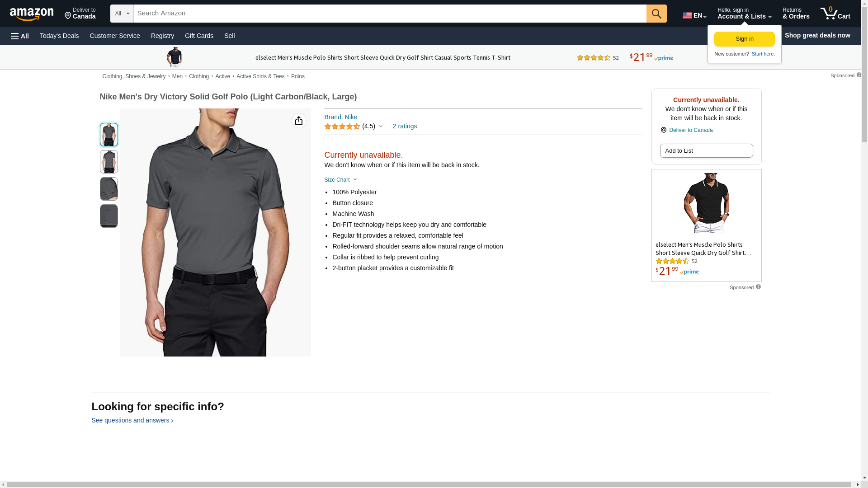Open the All hamburger menu
868x488 pixels.
click(x=20, y=36)
